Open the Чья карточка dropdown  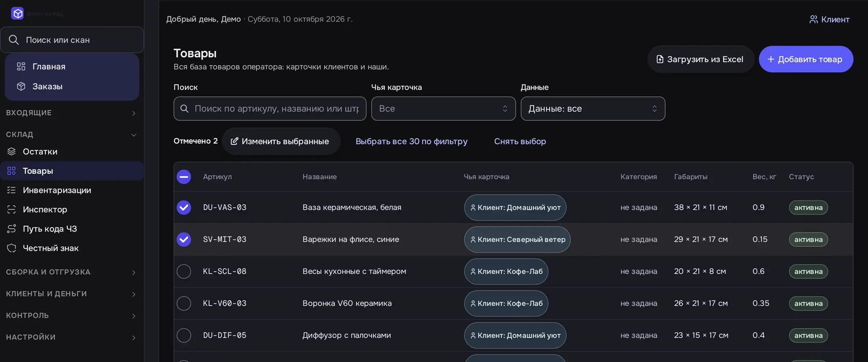(x=443, y=109)
